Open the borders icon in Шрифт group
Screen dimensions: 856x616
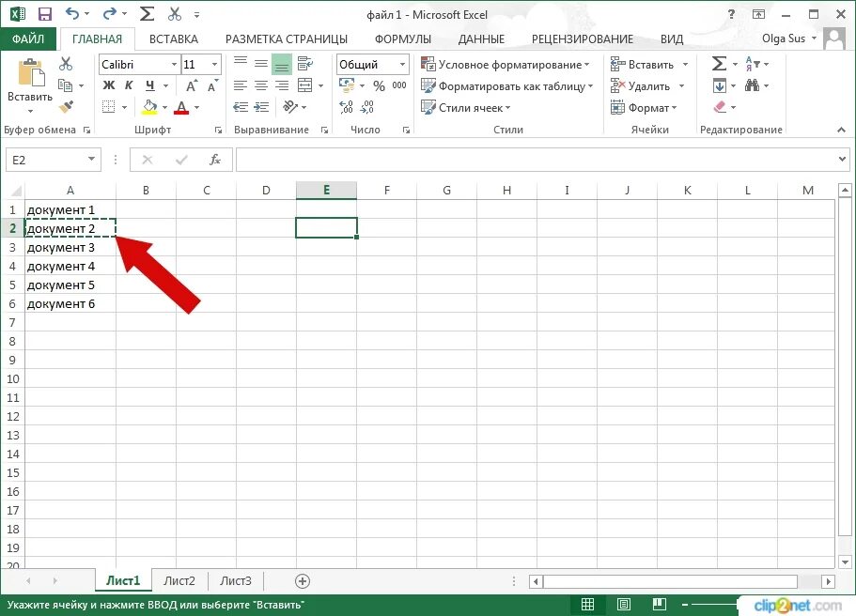[x=109, y=107]
